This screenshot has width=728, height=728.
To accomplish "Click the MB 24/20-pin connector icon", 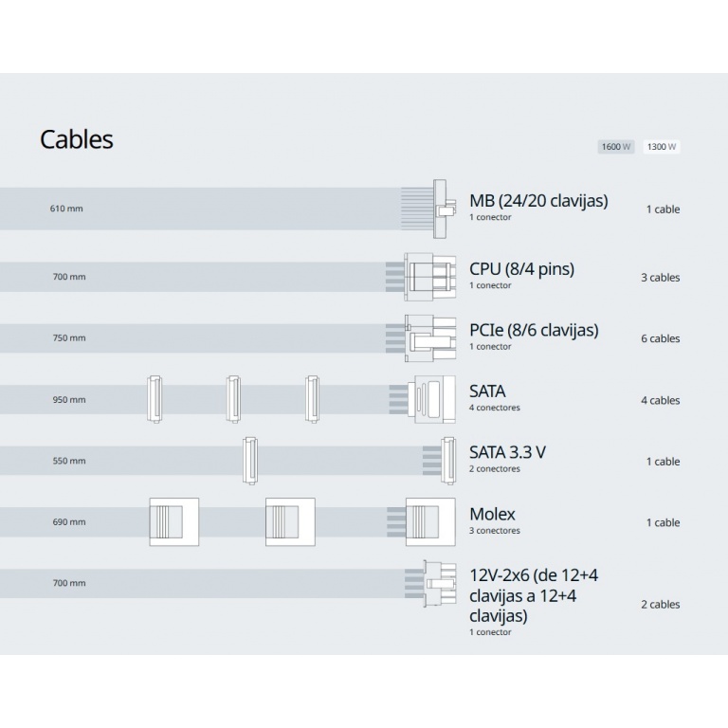I will [440, 209].
